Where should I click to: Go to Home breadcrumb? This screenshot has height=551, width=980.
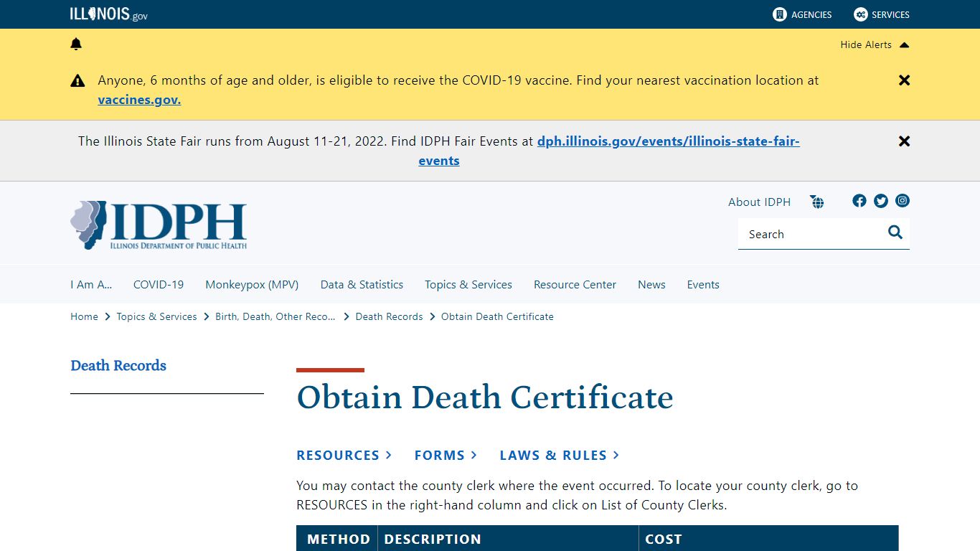pos(84,316)
